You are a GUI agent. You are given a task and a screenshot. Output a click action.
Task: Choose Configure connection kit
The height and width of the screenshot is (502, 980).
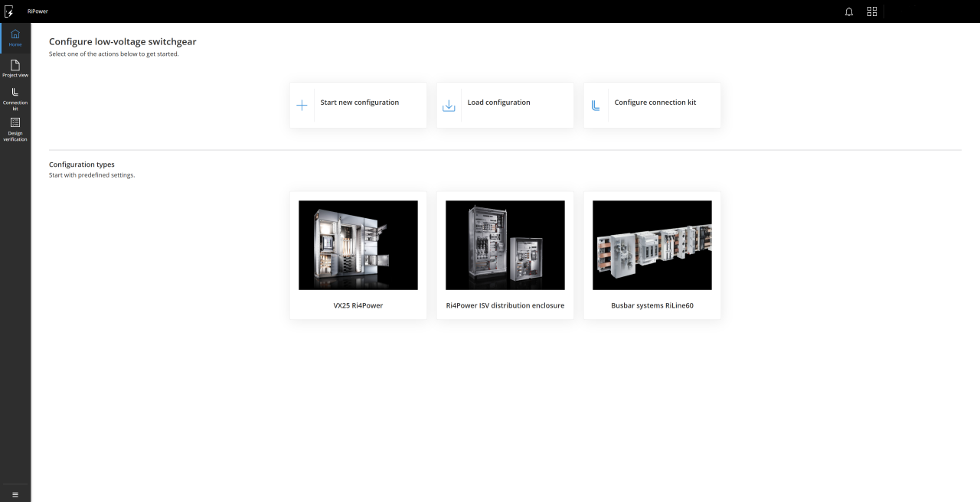click(655, 103)
